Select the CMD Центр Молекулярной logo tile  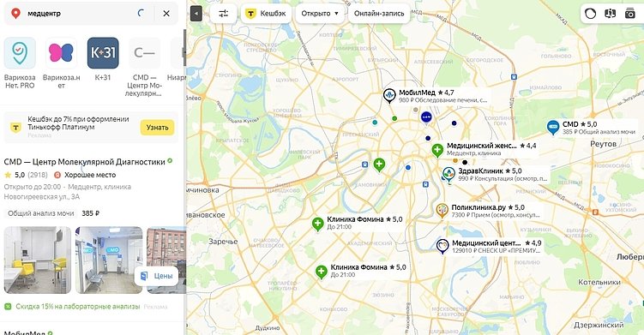[x=144, y=53]
